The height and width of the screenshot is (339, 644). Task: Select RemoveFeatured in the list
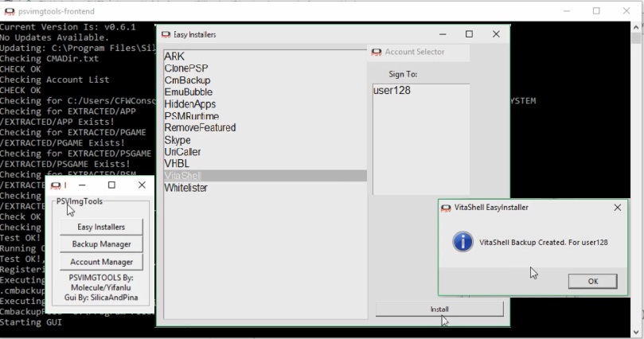tap(265, 127)
